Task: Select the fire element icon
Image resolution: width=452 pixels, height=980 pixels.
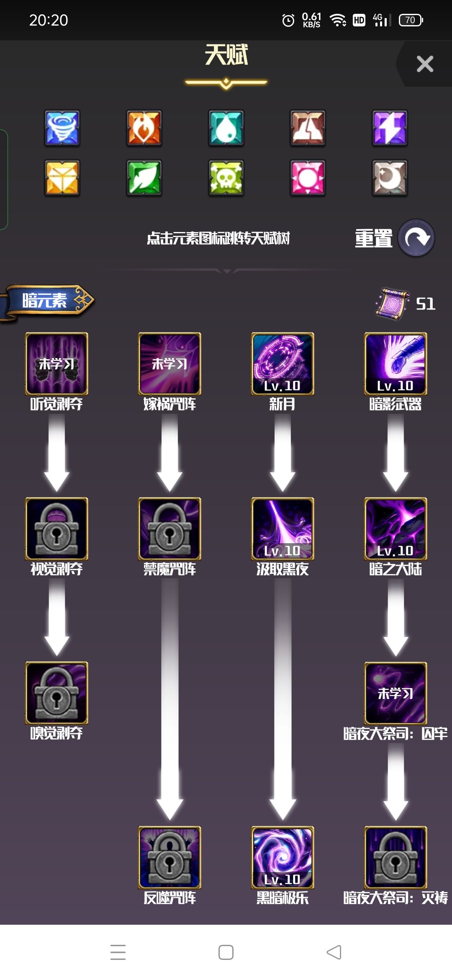Action: (x=144, y=128)
